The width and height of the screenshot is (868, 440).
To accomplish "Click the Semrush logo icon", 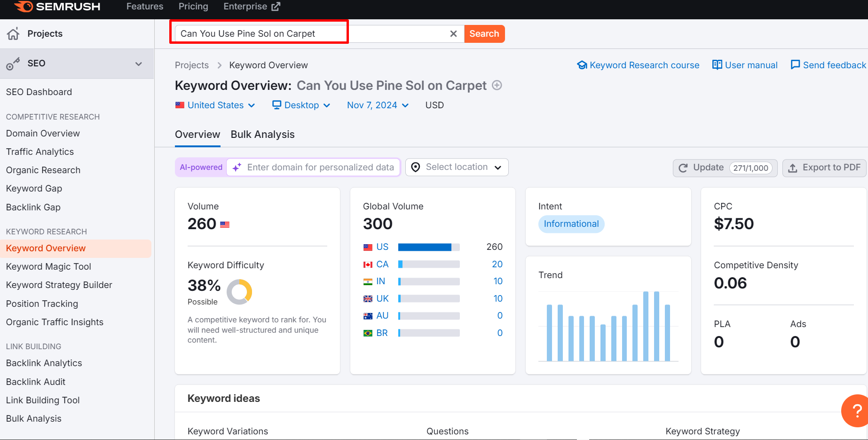I will [24, 7].
